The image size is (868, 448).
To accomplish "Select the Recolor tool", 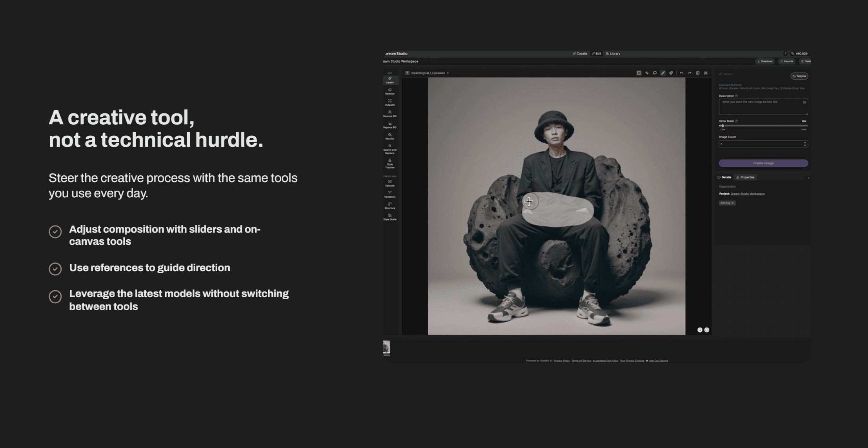I will tap(389, 136).
